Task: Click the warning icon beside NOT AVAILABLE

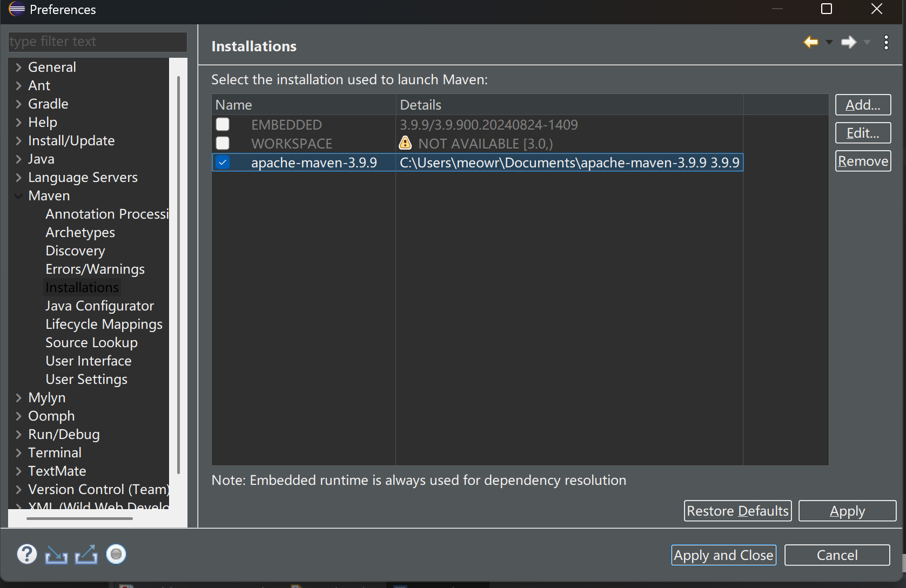Action: [405, 143]
